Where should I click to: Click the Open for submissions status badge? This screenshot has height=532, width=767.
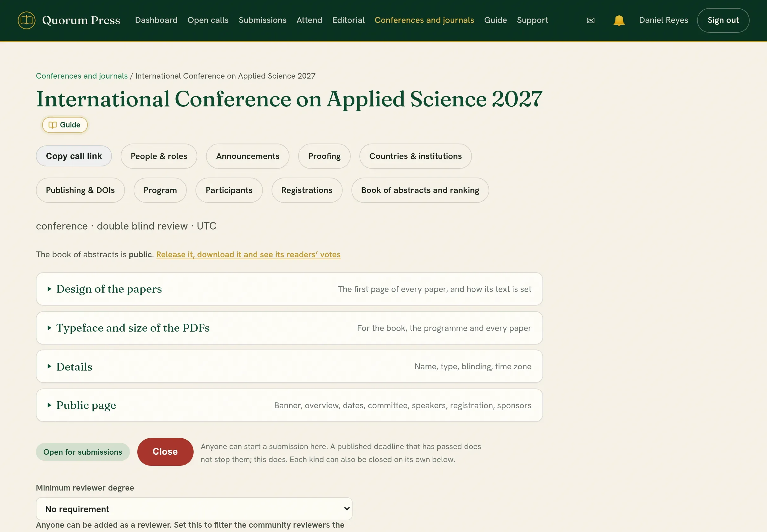(83, 452)
